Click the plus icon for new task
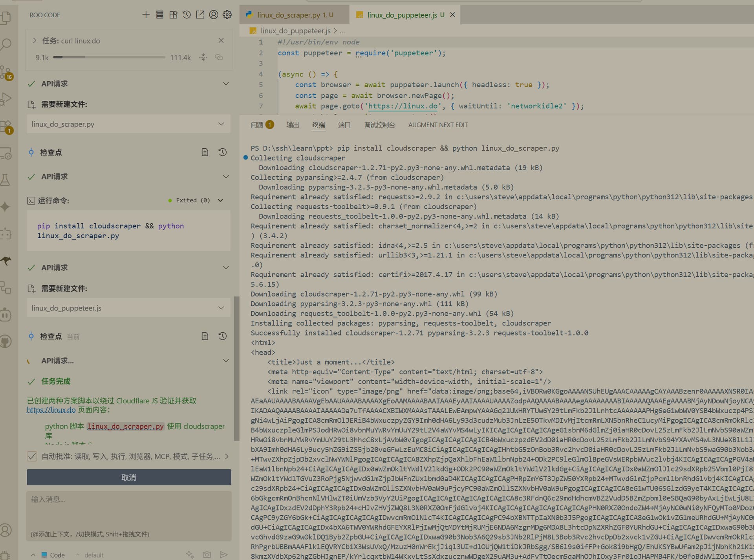This screenshot has width=754, height=560. [x=146, y=15]
